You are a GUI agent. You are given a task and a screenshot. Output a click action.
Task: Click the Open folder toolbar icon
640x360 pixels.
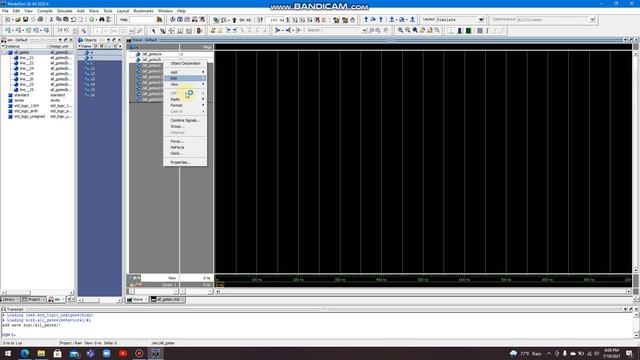pyautogui.click(x=18, y=20)
